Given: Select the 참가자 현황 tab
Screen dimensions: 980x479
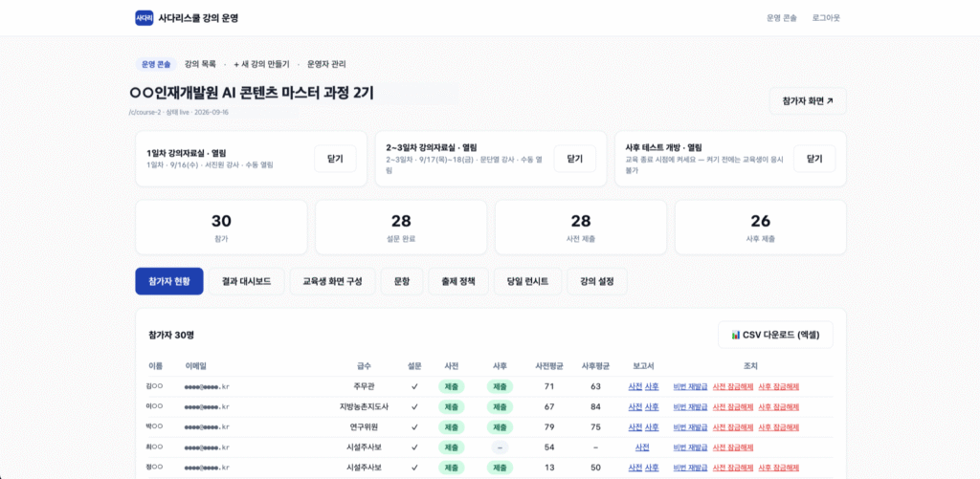Looking at the screenshot, I should [x=169, y=281].
